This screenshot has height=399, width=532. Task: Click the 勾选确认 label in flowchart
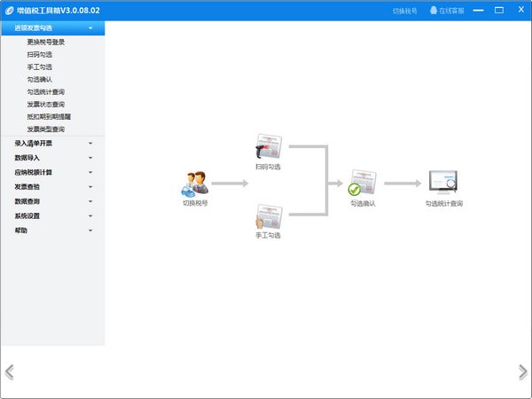[363, 203]
